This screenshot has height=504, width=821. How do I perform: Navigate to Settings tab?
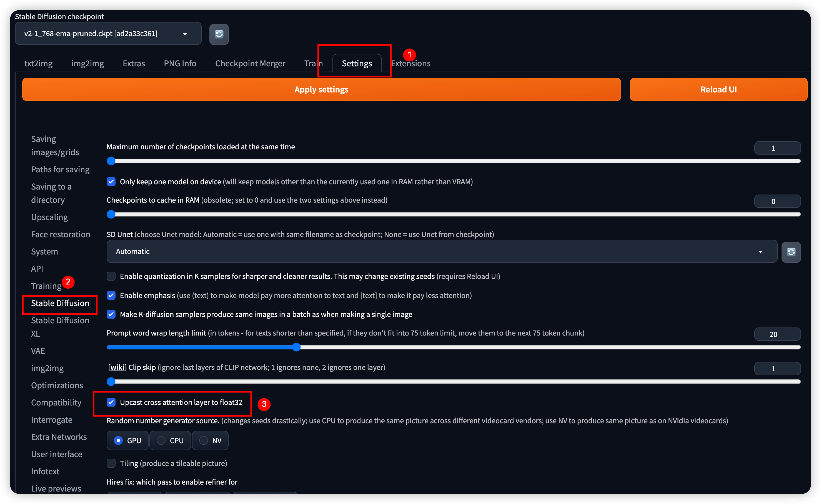[x=357, y=63]
